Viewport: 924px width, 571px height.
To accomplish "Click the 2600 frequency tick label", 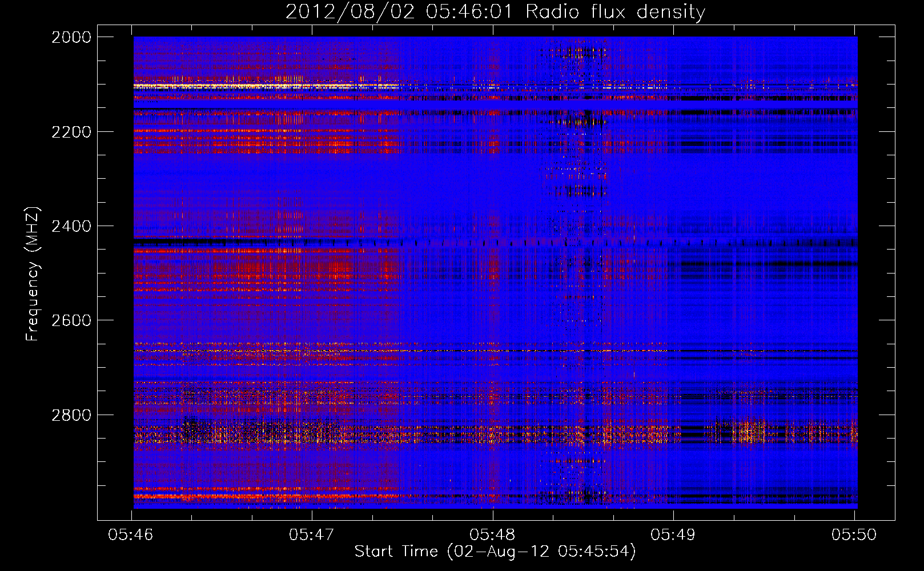I will point(71,320).
